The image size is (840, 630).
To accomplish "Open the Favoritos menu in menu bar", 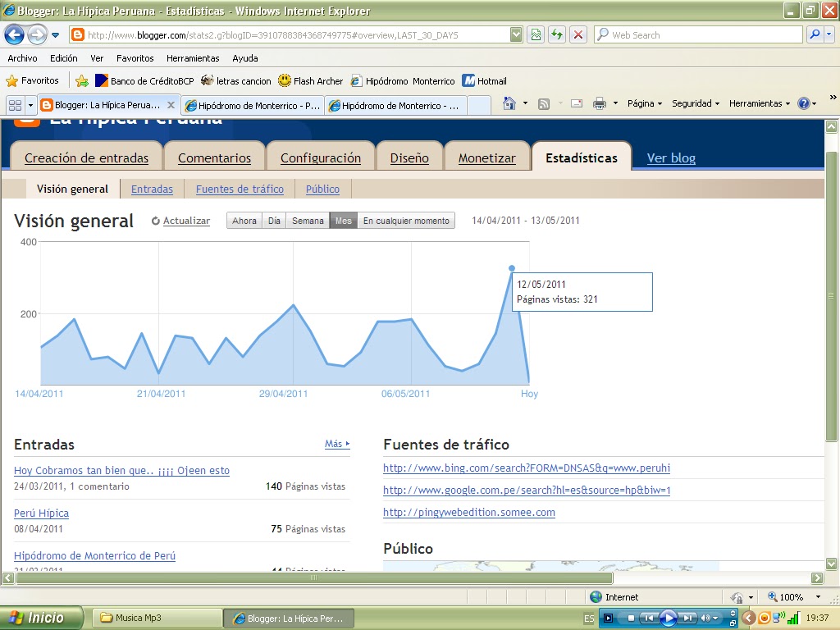I will 135,58.
